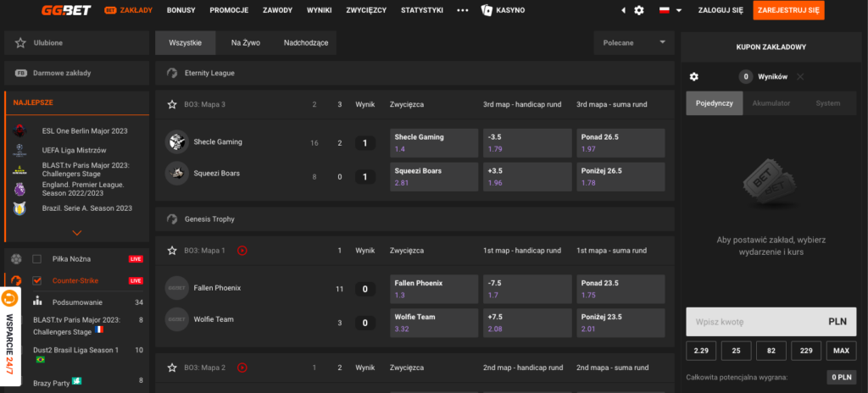The image size is (868, 393).
Task: Click the Counter-Strike sport icon
Action: 16,280
